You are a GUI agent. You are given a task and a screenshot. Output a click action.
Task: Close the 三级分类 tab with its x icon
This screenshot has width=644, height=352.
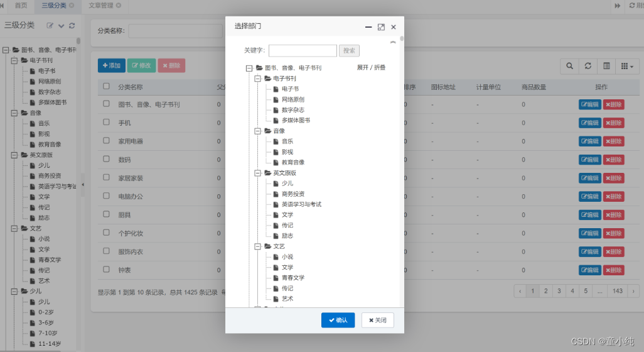pyautogui.click(x=72, y=6)
